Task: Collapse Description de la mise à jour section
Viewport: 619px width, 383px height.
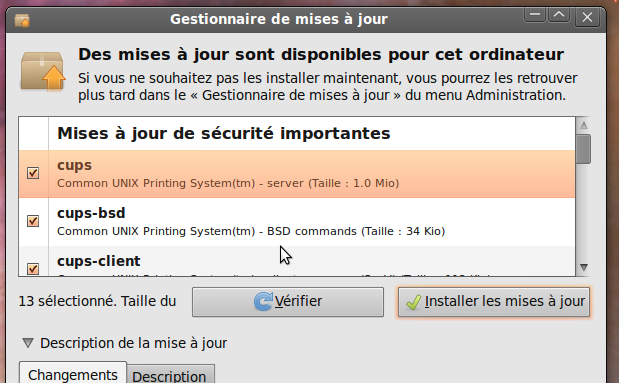Action: coord(28,343)
